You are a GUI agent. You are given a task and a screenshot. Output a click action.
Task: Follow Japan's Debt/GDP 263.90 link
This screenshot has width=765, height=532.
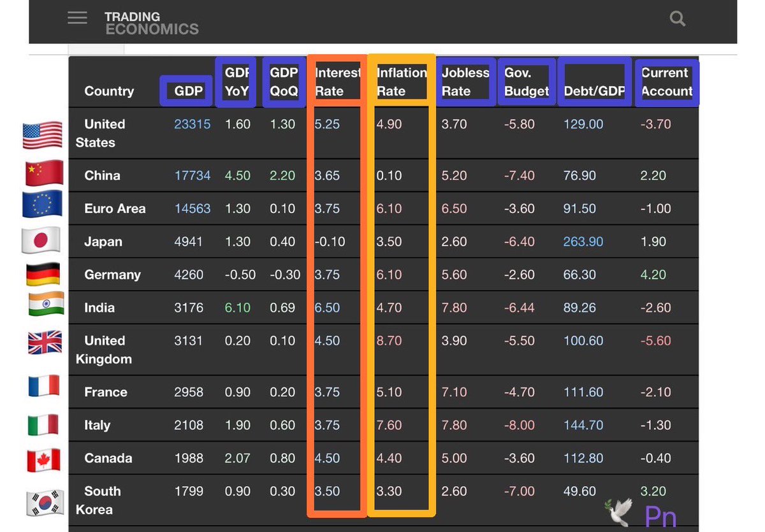pyautogui.click(x=583, y=241)
